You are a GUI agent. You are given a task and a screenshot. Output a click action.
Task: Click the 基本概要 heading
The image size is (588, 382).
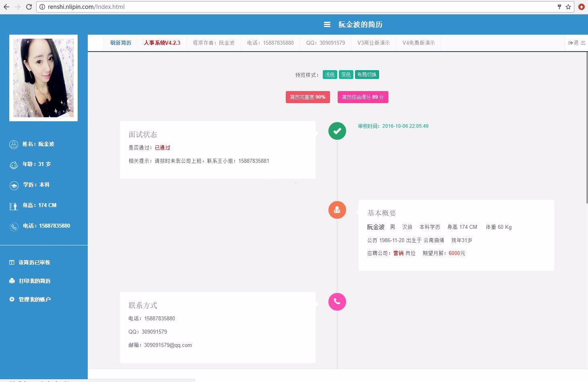pyautogui.click(x=382, y=213)
